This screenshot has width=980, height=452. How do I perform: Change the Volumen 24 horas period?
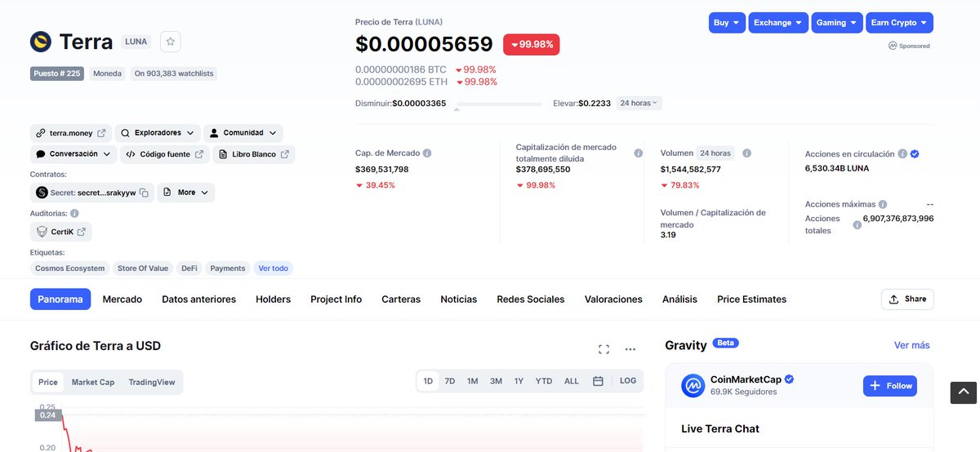click(x=715, y=153)
